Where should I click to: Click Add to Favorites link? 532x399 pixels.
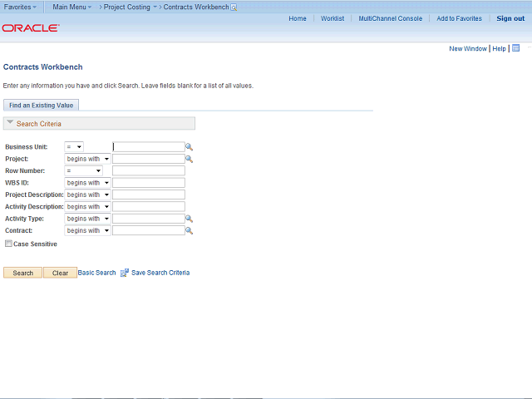460,18
